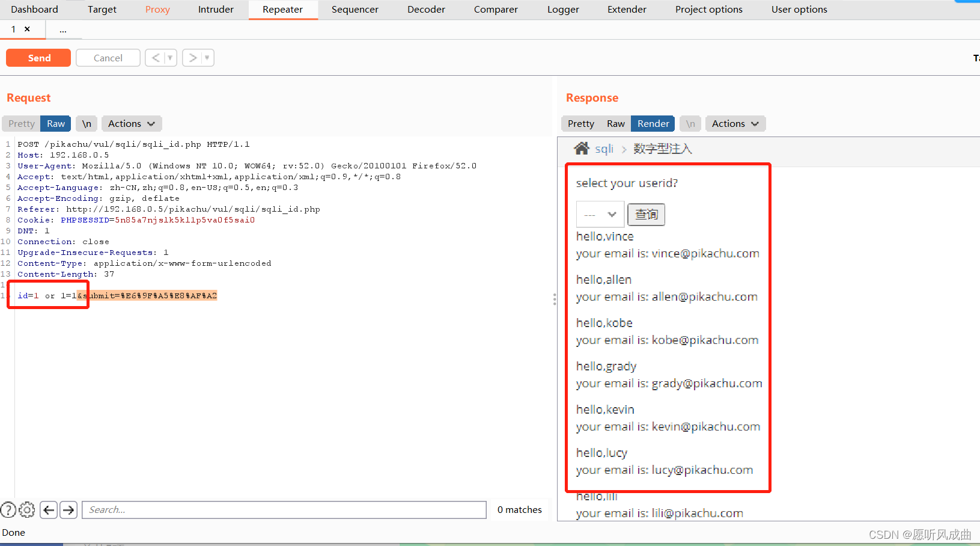Image resolution: width=980 pixels, height=546 pixels.
Task: Switch to the Target tab
Action: coord(102,10)
